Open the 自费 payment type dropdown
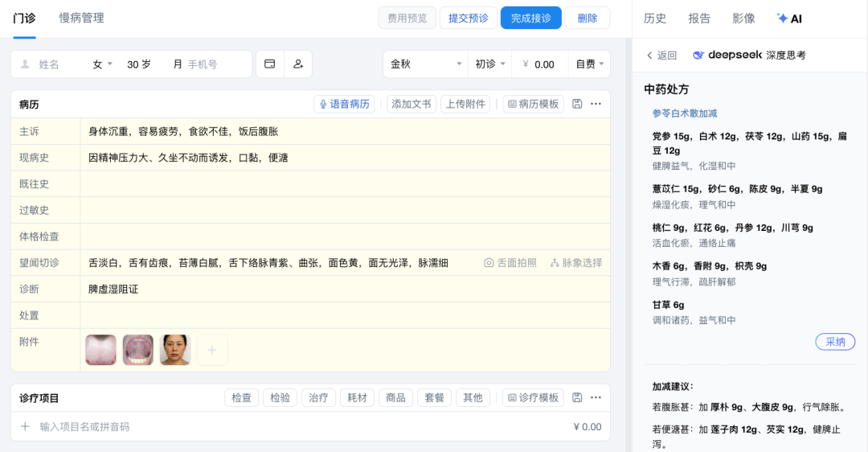The width and height of the screenshot is (868, 452). pyautogui.click(x=591, y=64)
